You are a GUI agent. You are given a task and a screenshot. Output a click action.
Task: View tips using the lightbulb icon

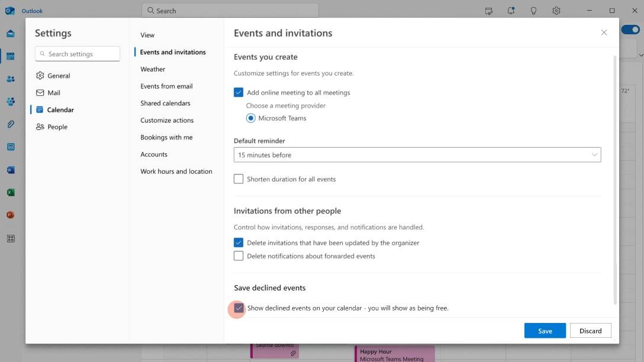point(532,11)
